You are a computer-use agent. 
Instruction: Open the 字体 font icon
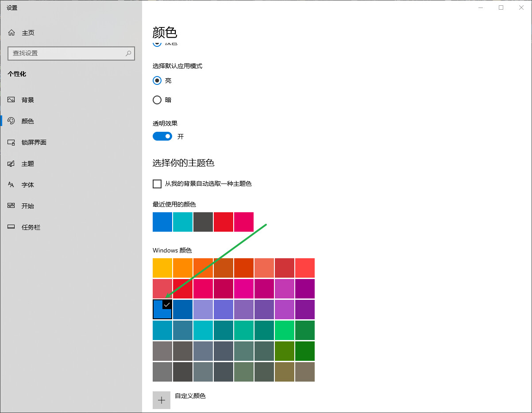click(12, 185)
